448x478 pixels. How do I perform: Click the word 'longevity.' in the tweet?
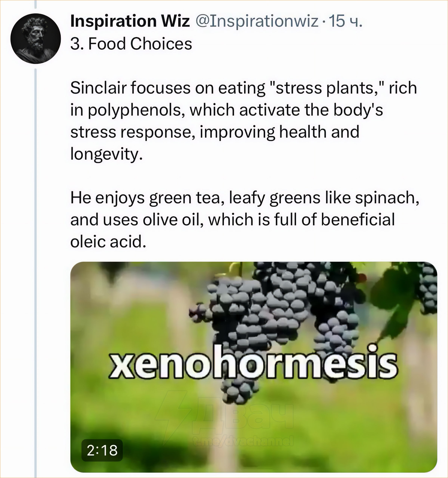click(106, 154)
